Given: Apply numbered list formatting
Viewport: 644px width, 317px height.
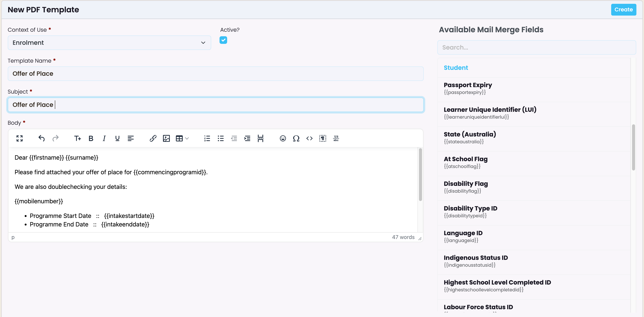Looking at the screenshot, I should tap(207, 138).
